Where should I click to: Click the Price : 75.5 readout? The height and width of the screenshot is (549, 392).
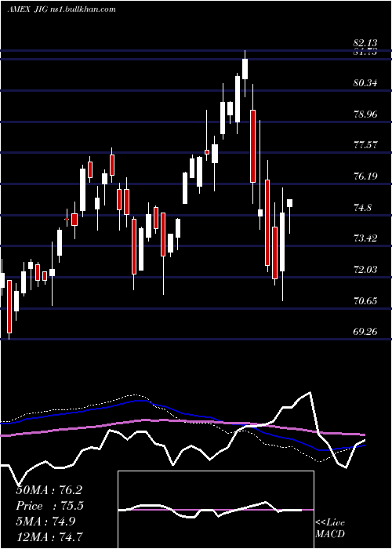point(50,506)
